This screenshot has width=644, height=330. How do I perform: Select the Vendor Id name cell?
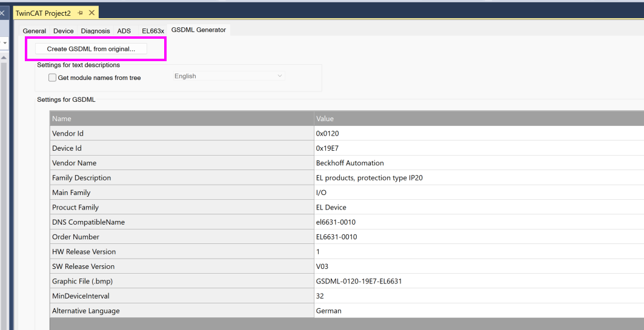point(182,133)
